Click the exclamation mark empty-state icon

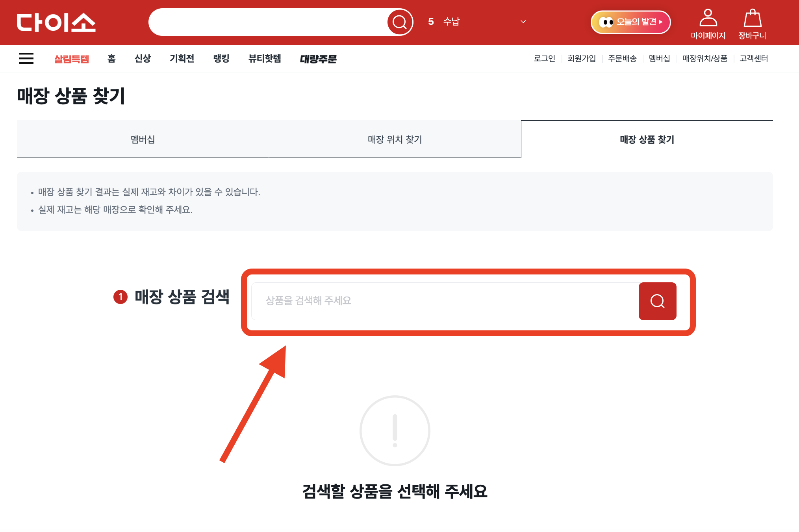tap(394, 431)
